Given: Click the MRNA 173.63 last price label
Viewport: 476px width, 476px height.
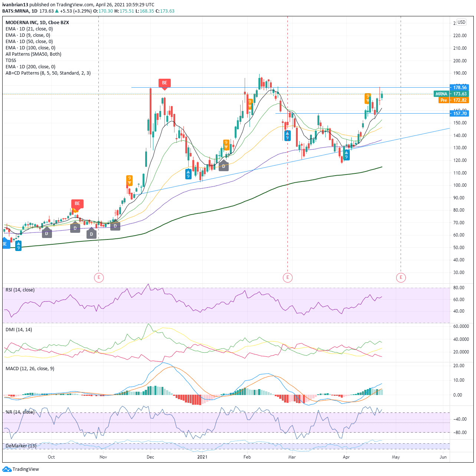Looking at the screenshot, I should pyautogui.click(x=451, y=94).
